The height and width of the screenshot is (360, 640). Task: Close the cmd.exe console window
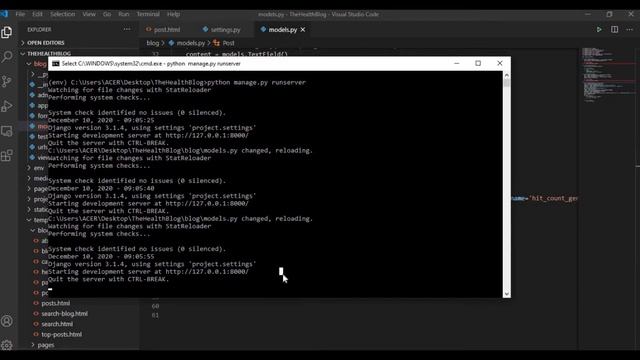500,63
